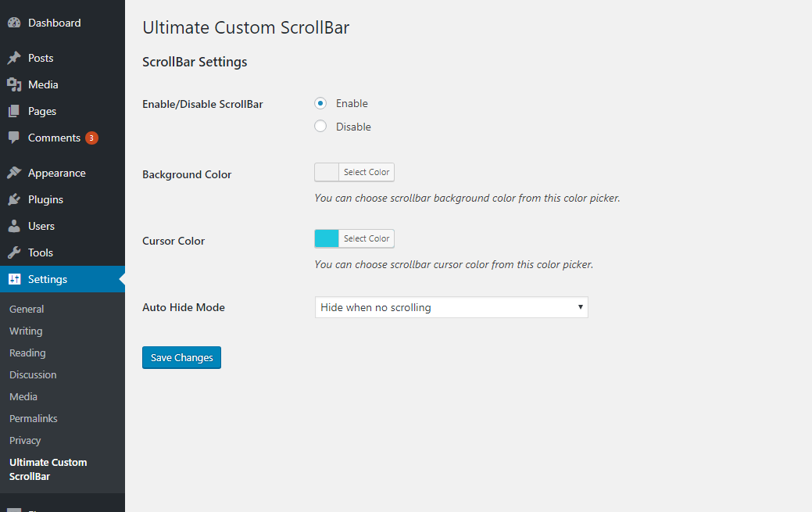Open the Auto Hide Mode dropdown

pyautogui.click(x=451, y=307)
